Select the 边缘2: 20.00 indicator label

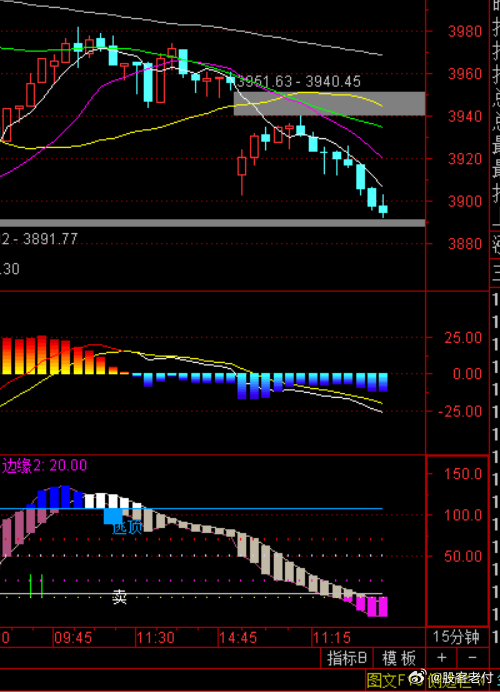pyautogui.click(x=44, y=465)
